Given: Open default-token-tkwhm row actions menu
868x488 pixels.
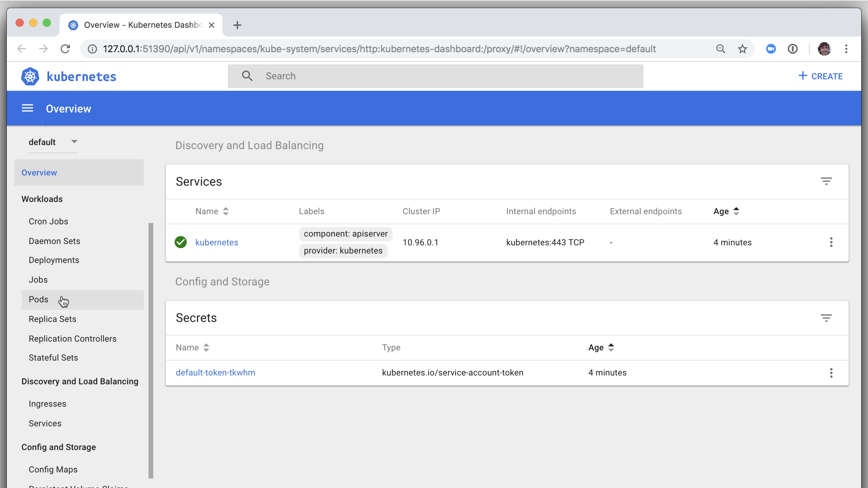Looking at the screenshot, I should tap(831, 373).
